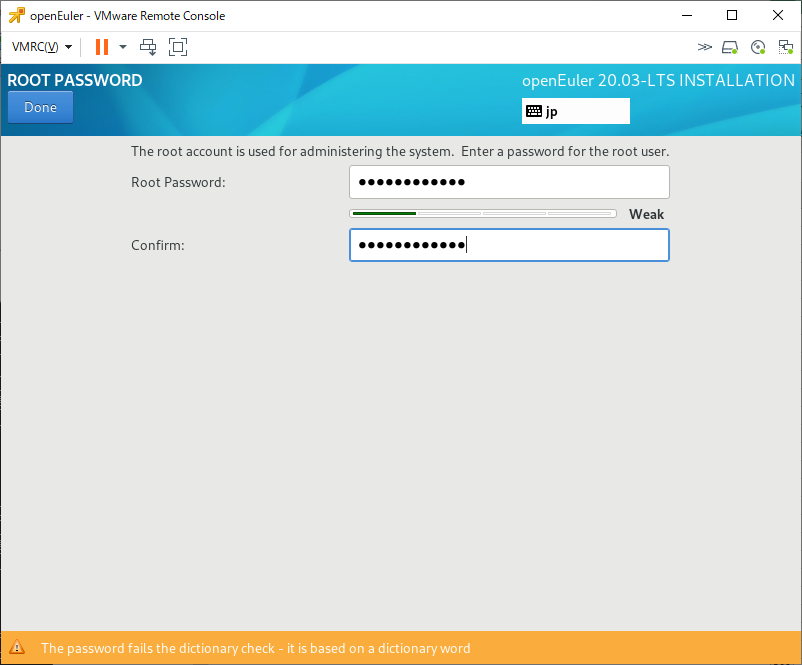Screen dimensions: 802x665
Task: Click the Weak strength label
Action: pos(647,214)
